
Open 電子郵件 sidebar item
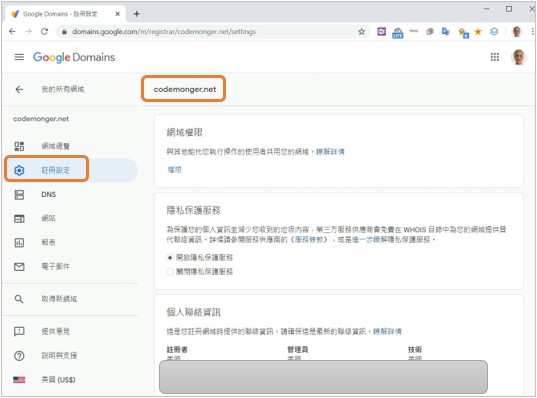pyautogui.click(x=55, y=266)
